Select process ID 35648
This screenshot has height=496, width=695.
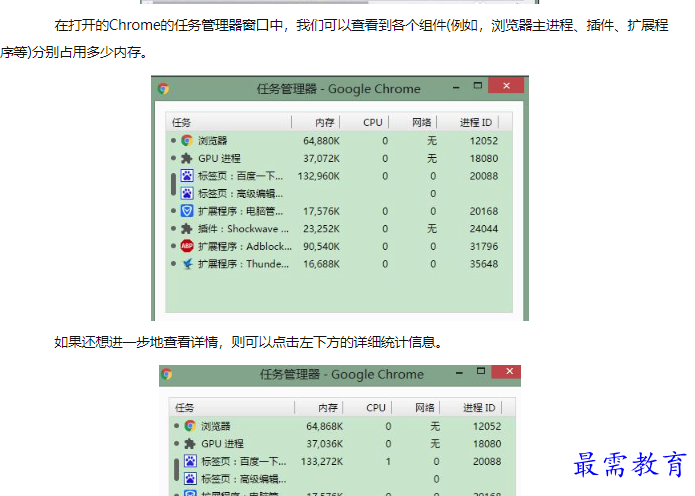pyautogui.click(x=484, y=264)
